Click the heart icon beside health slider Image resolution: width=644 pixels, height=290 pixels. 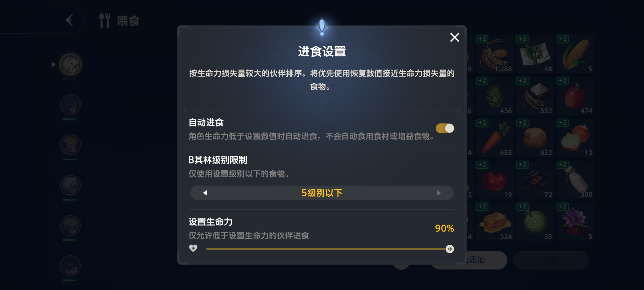click(x=193, y=248)
